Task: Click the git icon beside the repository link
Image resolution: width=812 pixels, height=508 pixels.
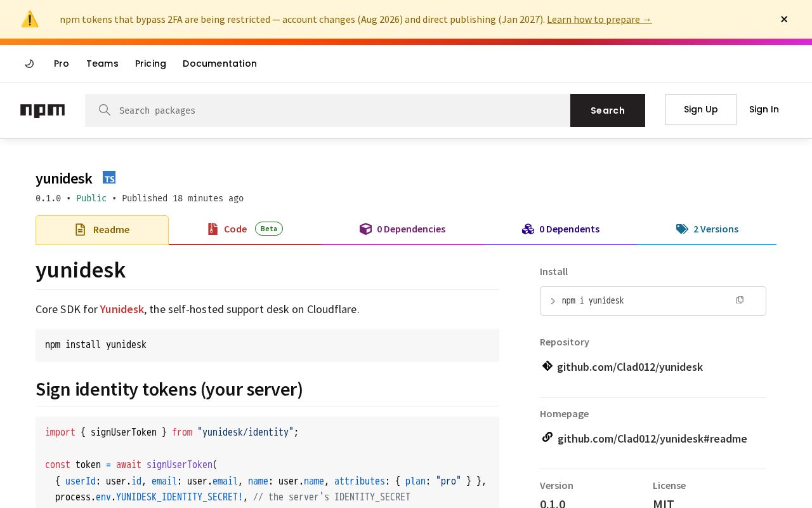Action: point(547,366)
